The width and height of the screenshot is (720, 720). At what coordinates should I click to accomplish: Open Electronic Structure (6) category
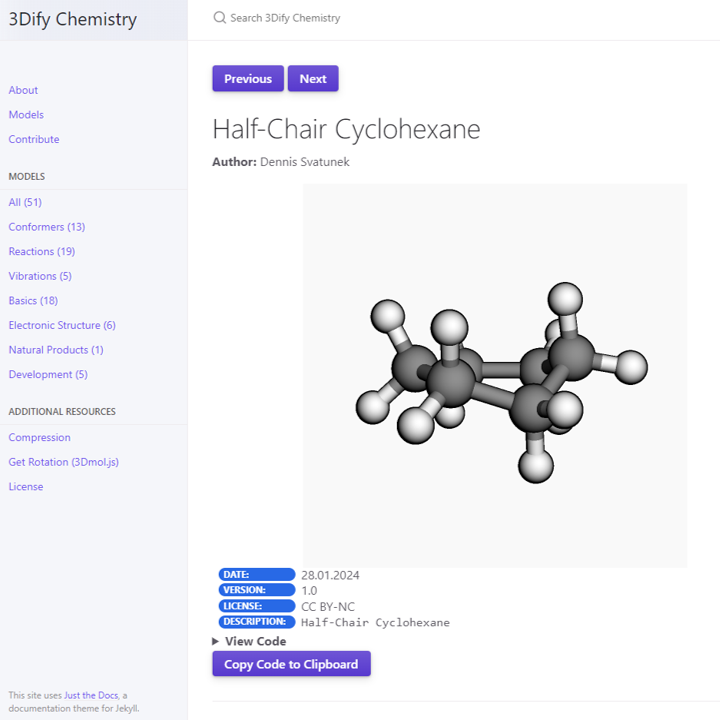click(62, 325)
